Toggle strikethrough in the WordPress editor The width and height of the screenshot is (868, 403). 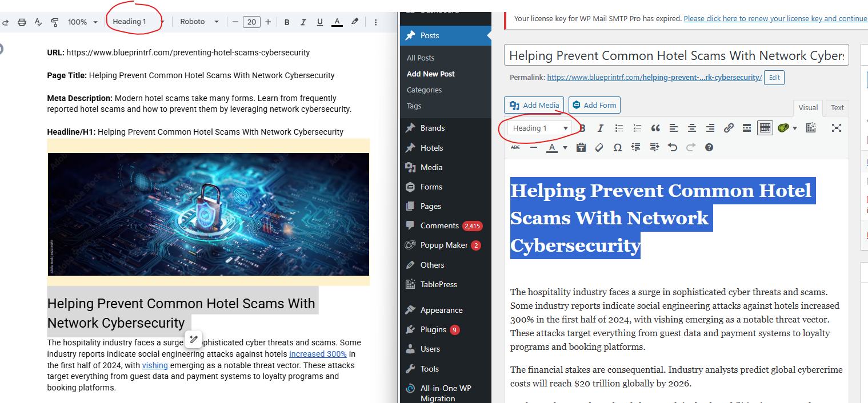point(515,147)
